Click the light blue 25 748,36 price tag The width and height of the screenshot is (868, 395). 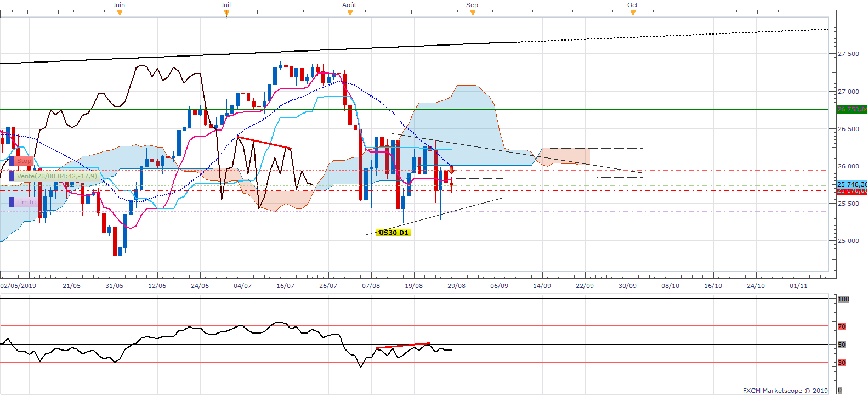(x=852, y=184)
